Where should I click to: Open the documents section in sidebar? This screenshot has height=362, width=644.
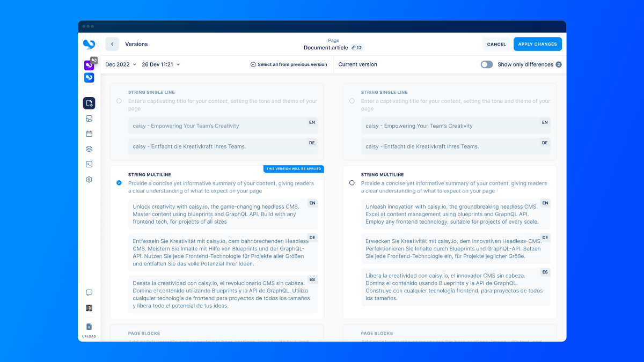pos(89,103)
